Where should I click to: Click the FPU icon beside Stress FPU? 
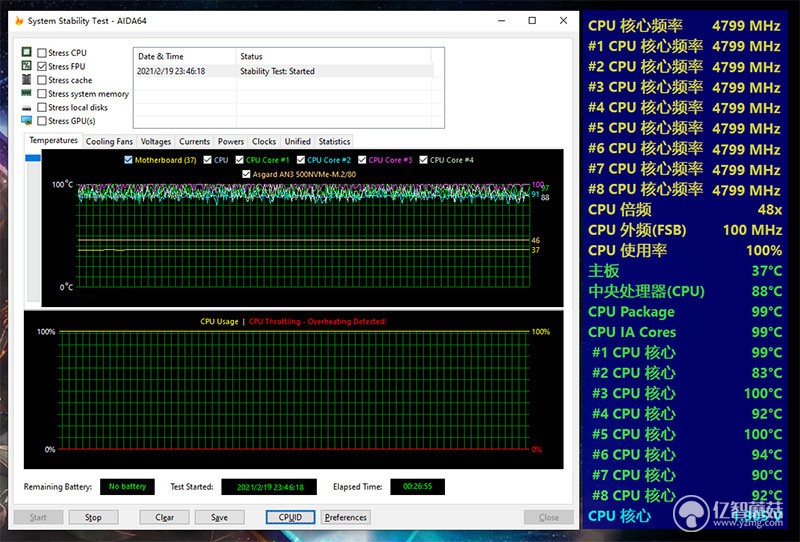pyautogui.click(x=27, y=66)
